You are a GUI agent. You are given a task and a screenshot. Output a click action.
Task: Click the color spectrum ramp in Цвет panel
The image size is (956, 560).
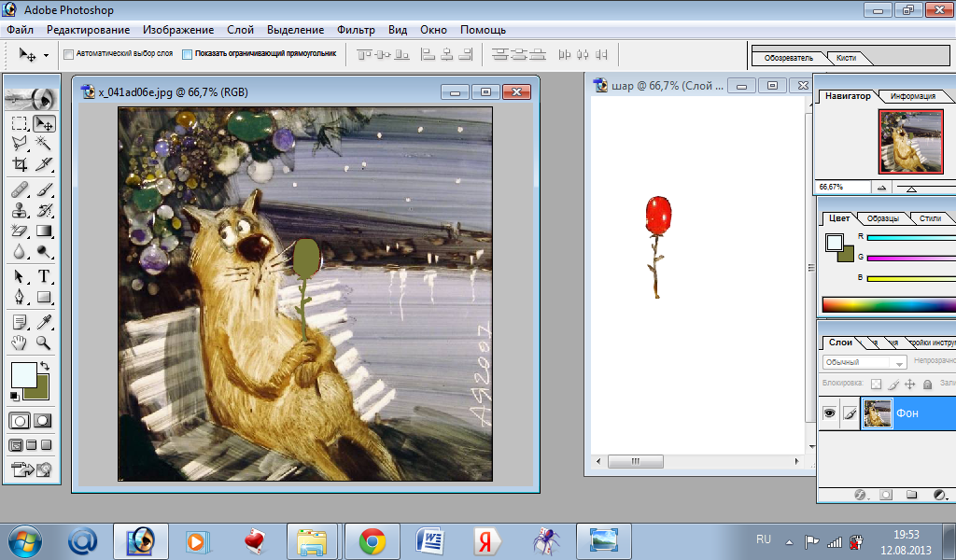pyautogui.click(x=889, y=303)
